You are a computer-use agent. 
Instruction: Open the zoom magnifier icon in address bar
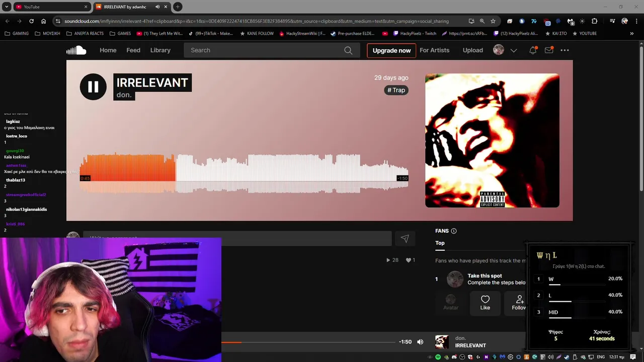pyautogui.click(x=482, y=21)
